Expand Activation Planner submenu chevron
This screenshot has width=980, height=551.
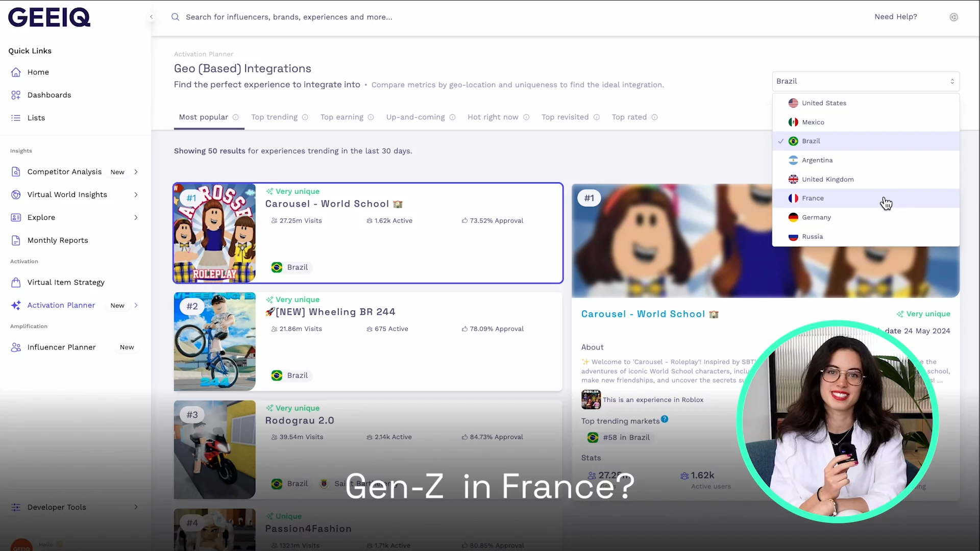point(136,305)
